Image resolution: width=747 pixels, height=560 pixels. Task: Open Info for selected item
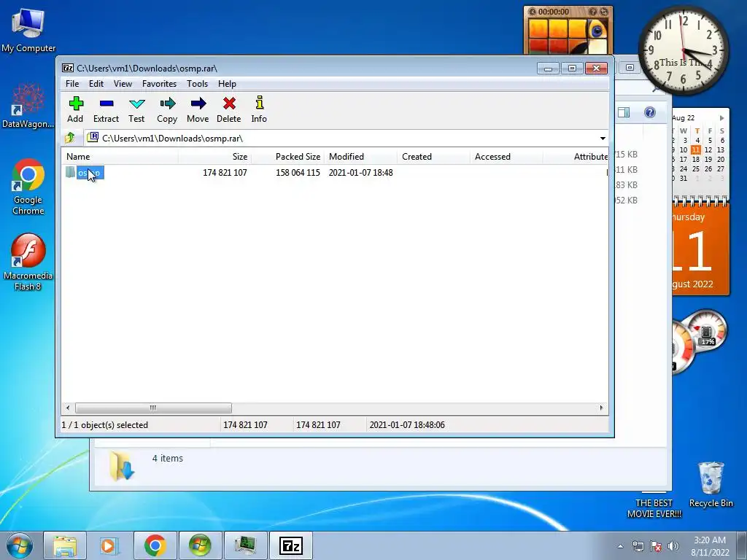tap(259, 109)
